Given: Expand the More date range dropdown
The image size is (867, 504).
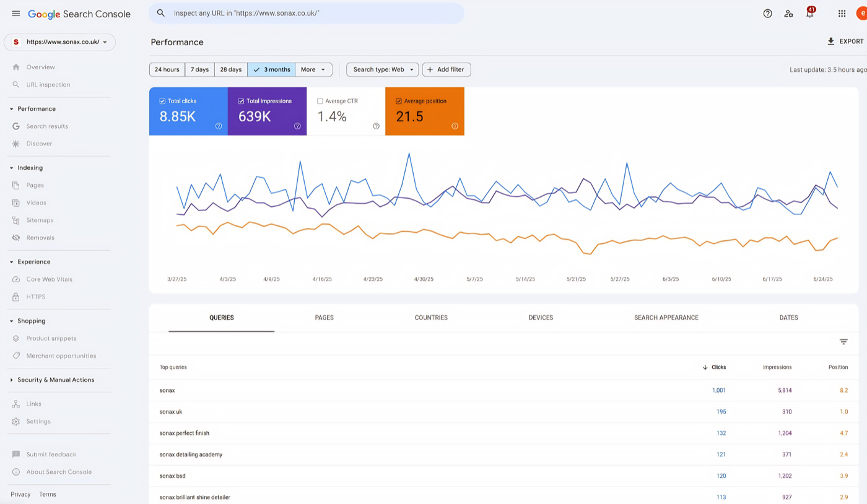Looking at the screenshot, I should (x=313, y=69).
